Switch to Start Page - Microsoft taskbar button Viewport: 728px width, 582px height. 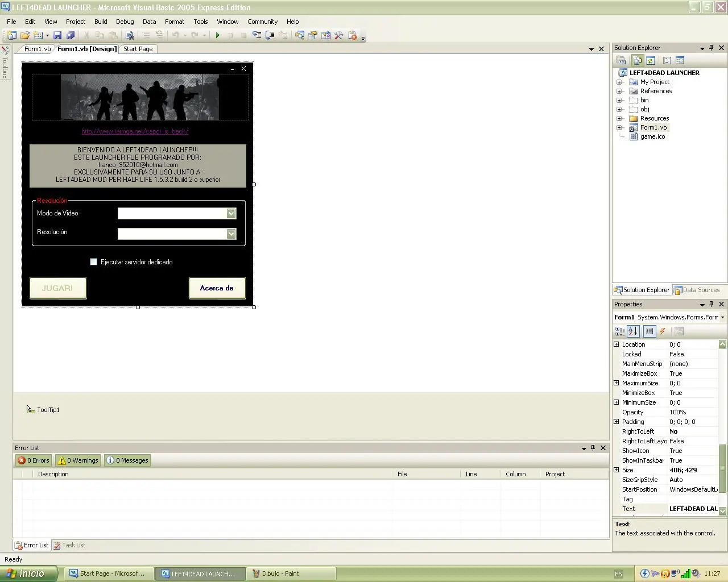click(x=108, y=573)
